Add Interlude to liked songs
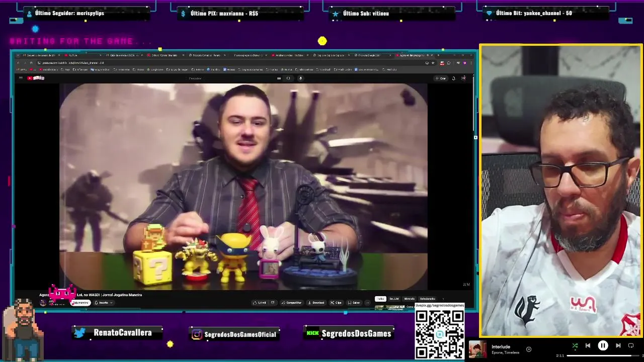 529,349
